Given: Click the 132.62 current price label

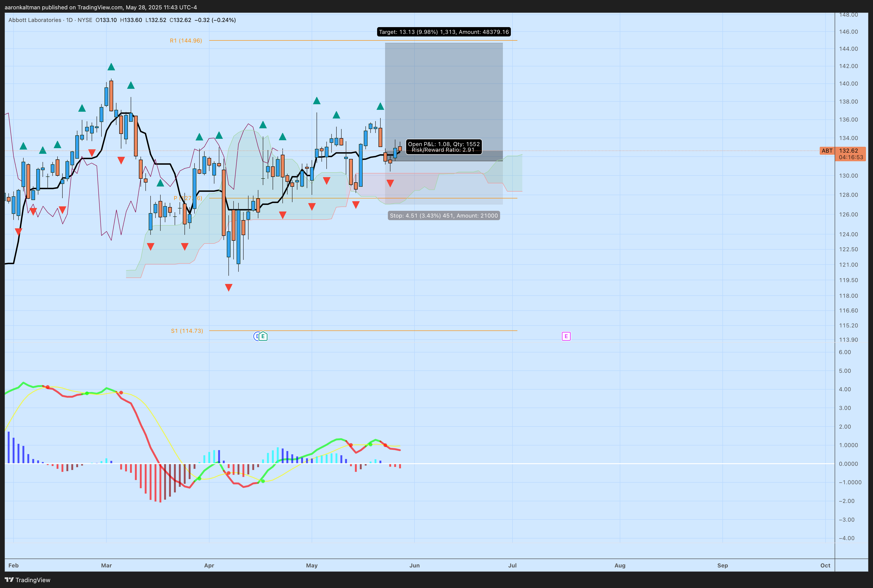Looking at the screenshot, I should click(849, 151).
